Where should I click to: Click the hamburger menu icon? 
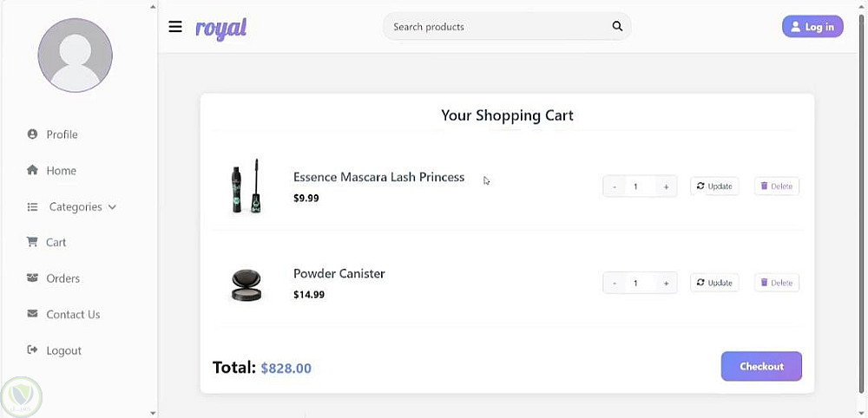175,27
